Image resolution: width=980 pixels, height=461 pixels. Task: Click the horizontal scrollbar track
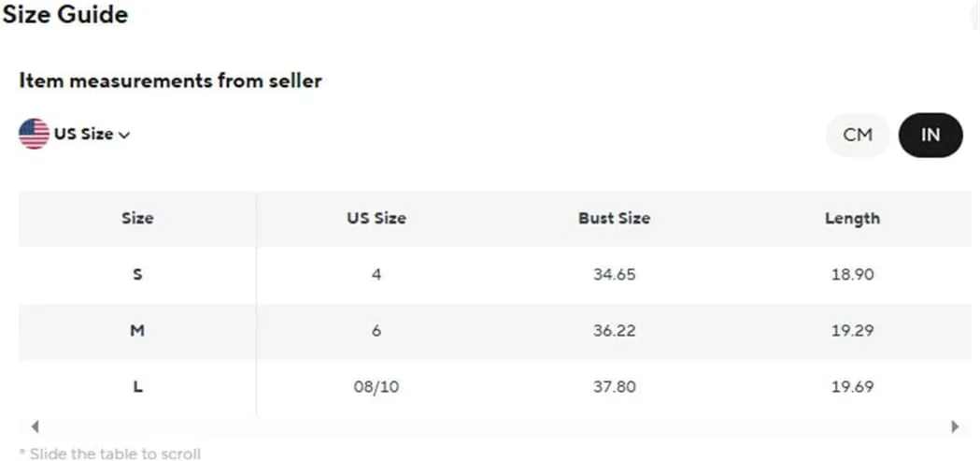point(494,426)
